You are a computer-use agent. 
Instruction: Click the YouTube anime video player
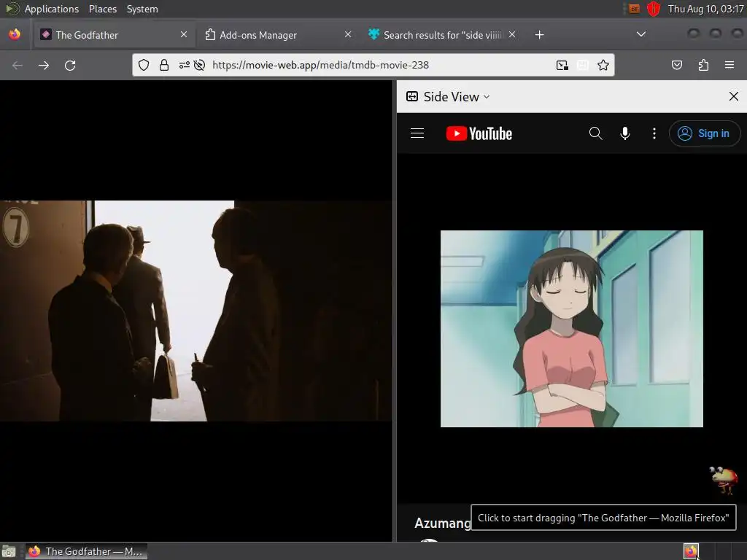[x=572, y=329]
